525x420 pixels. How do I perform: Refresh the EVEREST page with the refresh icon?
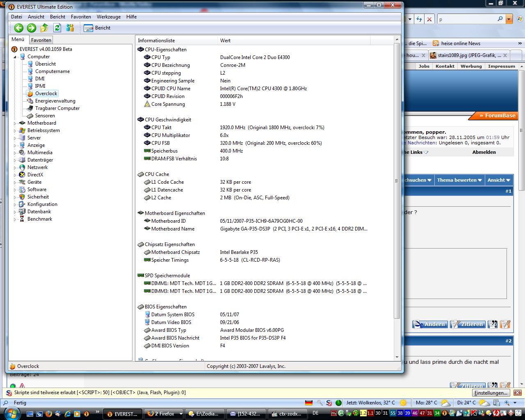[57, 28]
